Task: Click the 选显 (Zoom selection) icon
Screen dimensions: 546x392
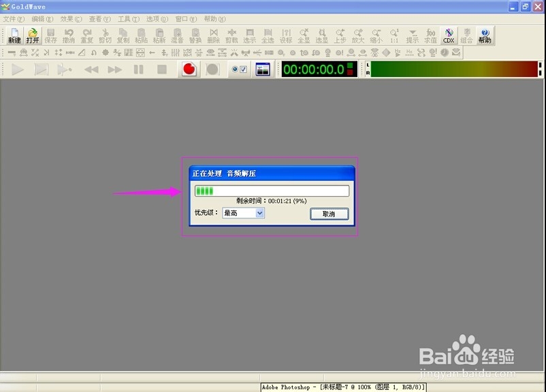Action: (x=323, y=36)
